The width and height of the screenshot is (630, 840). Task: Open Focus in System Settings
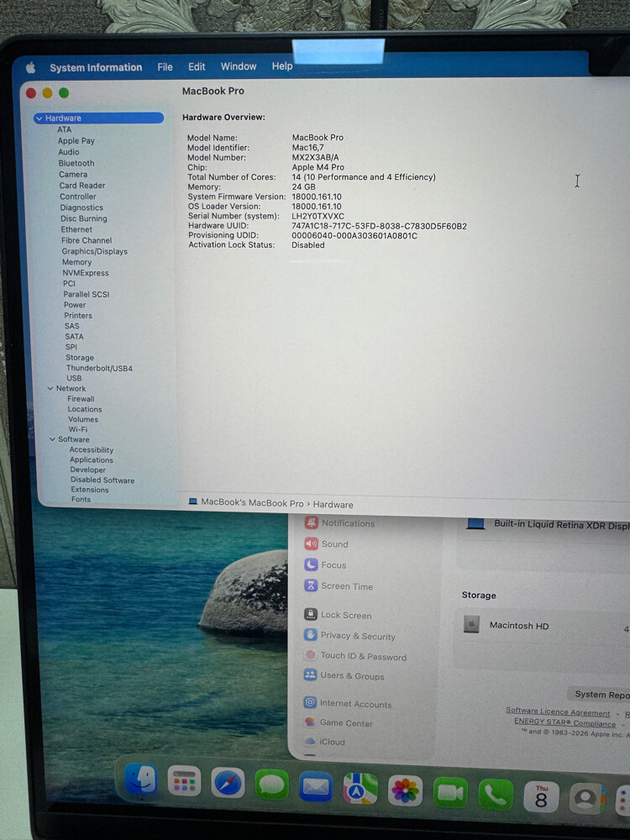point(325,564)
